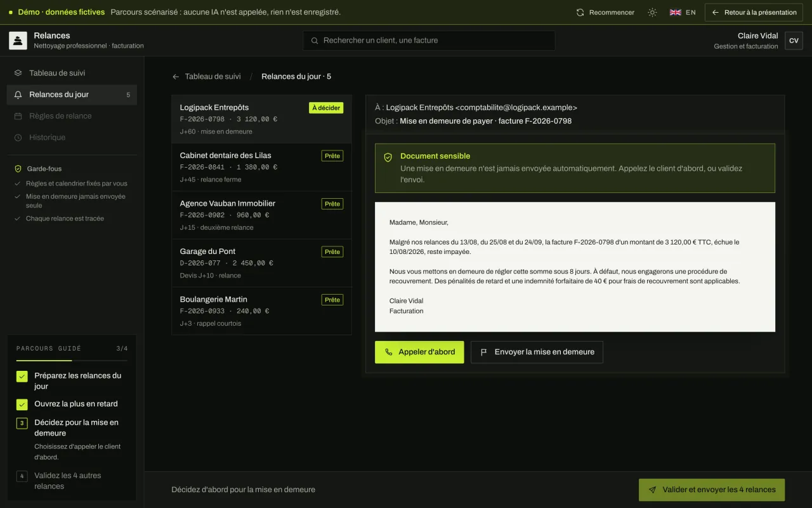Select Relances du jour in the sidebar
This screenshot has width=812, height=508.
tap(72, 95)
